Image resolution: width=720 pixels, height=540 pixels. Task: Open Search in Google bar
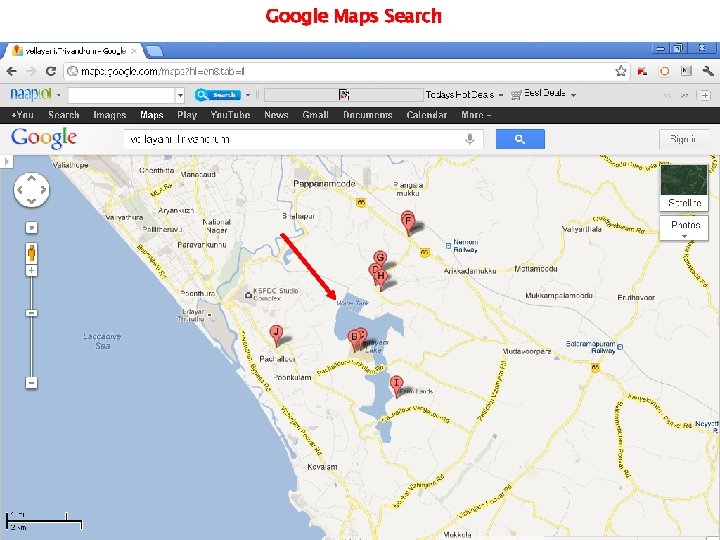point(64,115)
